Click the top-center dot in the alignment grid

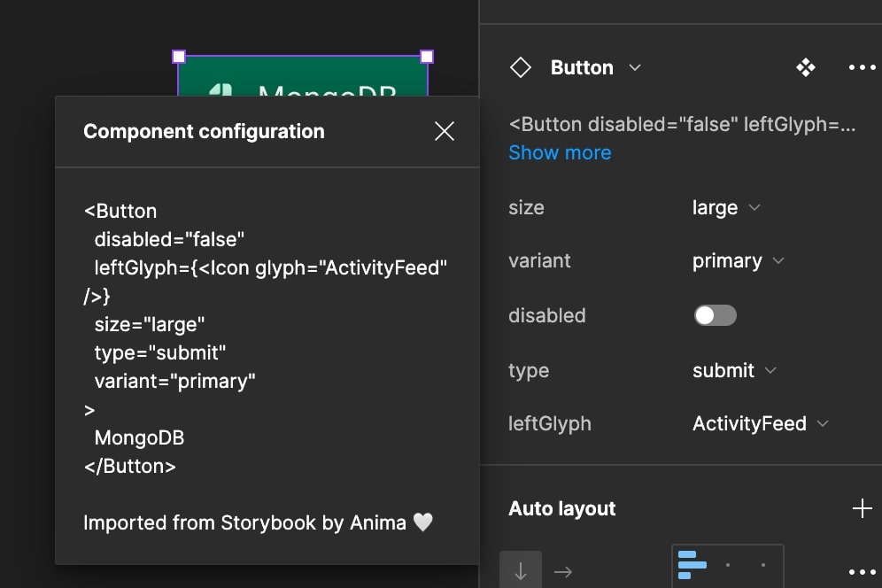click(727, 564)
